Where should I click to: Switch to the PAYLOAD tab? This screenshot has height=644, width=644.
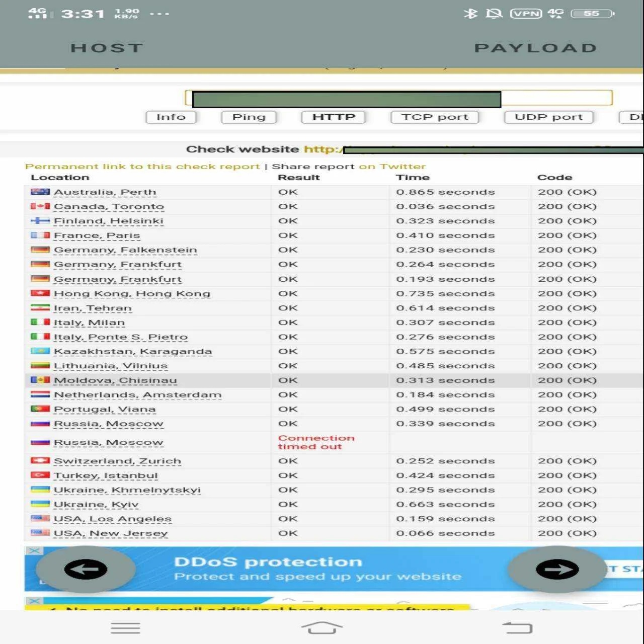pos(536,48)
